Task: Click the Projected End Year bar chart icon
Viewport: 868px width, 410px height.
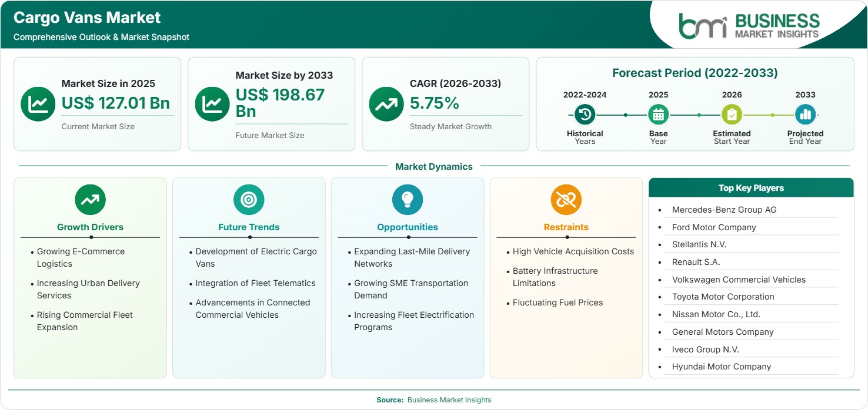Action: point(805,115)
